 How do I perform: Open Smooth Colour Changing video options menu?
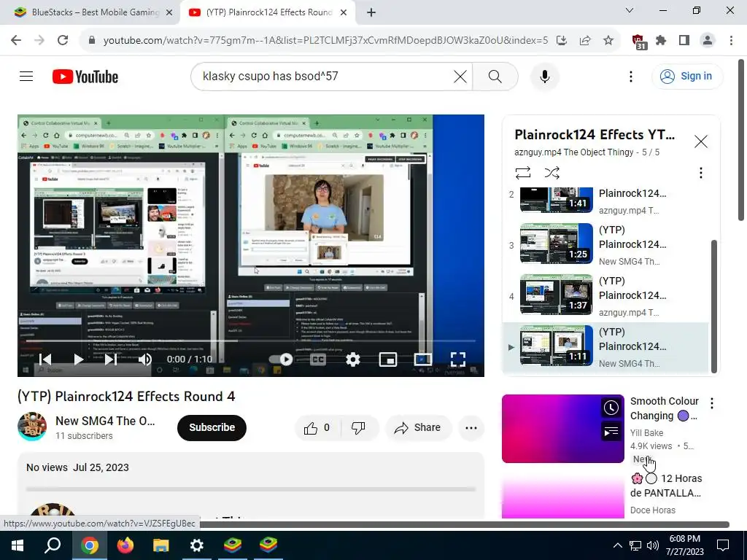click(x=712, y=404)
